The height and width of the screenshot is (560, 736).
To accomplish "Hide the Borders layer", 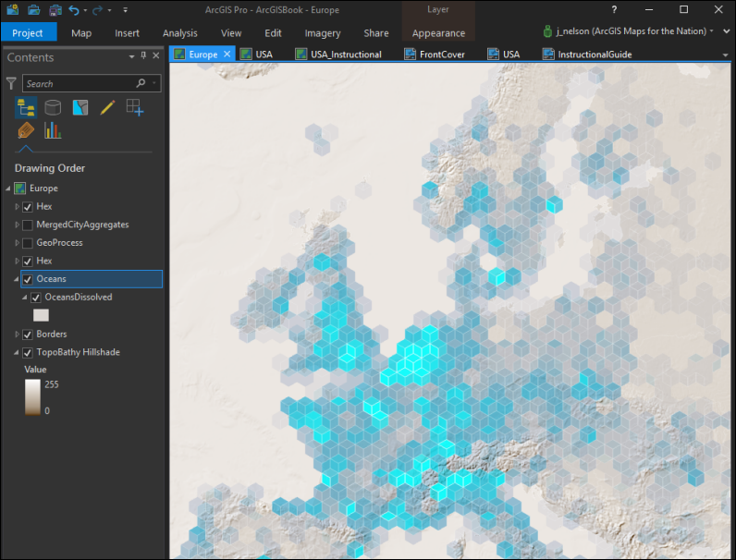I will (x=28, y=335).
